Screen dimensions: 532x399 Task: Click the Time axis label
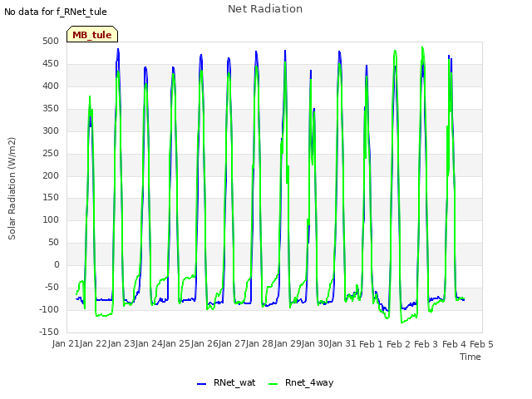470,357
